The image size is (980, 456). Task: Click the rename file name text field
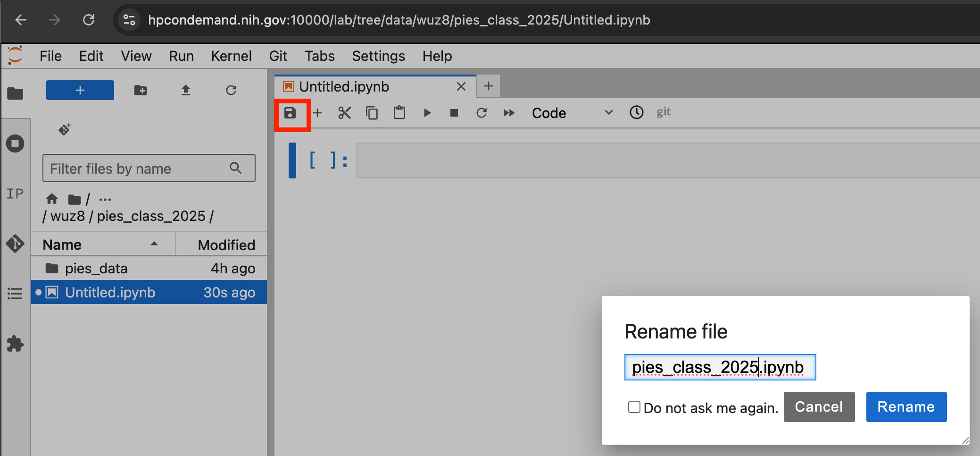click(720, 367)
